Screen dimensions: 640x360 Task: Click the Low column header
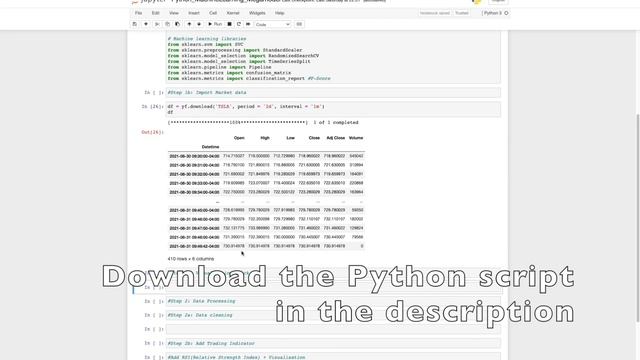291,138
